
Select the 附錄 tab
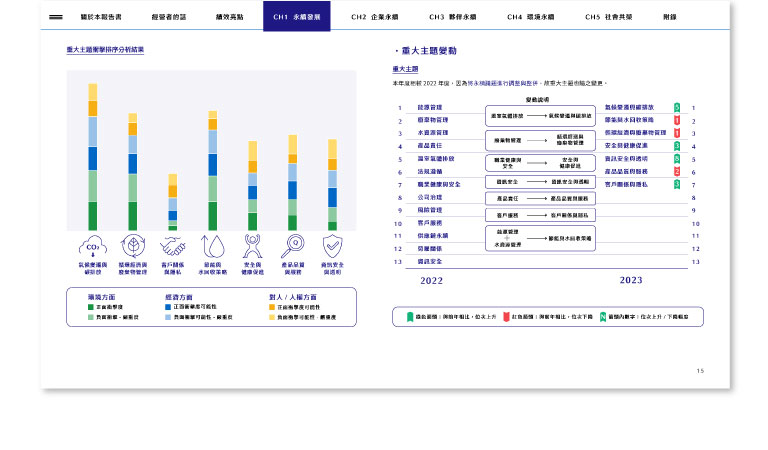pyautogui.click(x=670, y=17)
